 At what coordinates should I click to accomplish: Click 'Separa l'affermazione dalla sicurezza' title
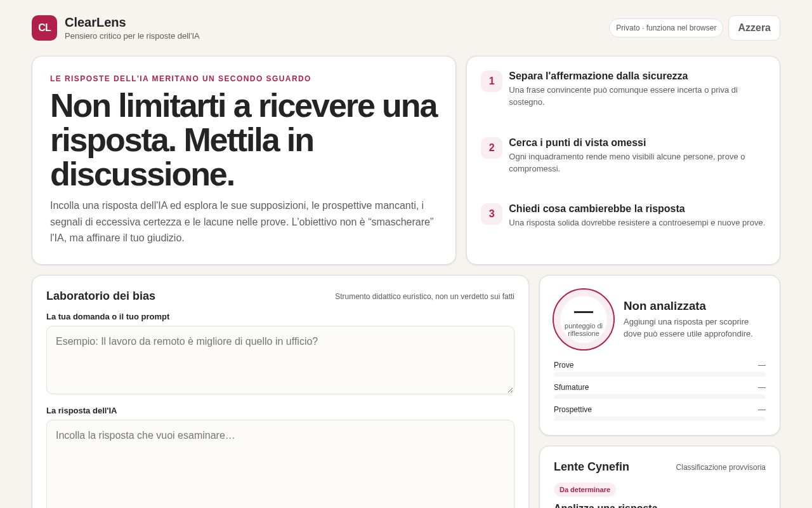(x=598, y=76)
